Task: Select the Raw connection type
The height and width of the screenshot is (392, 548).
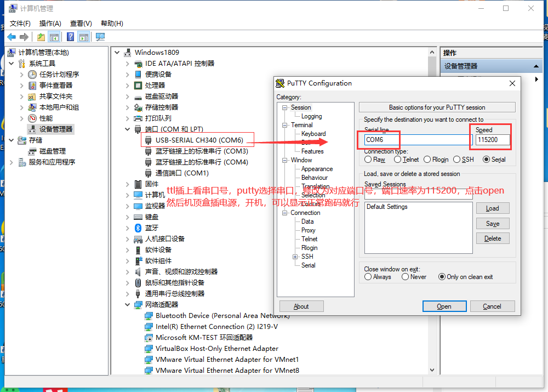Action: tap(368, 160)
